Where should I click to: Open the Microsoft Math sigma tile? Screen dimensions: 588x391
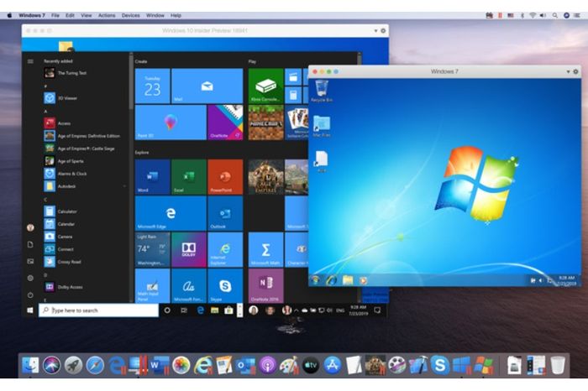(x=265, y=249)
